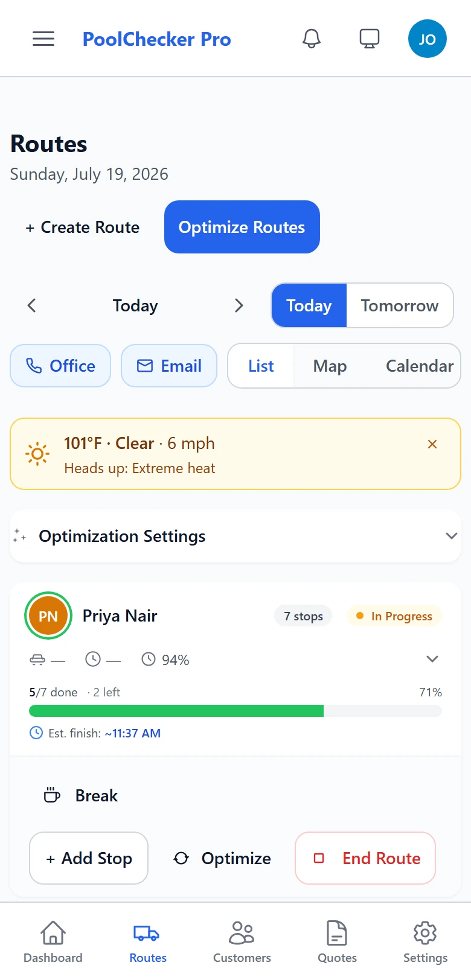Open the Quotes tab

pyautogui.click(x=337, y=941)
